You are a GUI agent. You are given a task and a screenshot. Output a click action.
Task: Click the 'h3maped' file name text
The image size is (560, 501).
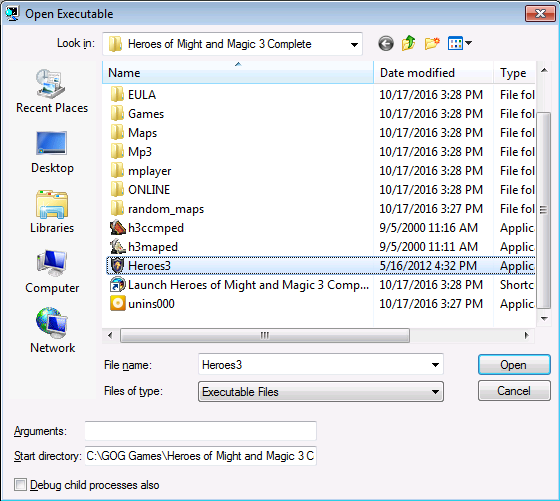[153, 247]
